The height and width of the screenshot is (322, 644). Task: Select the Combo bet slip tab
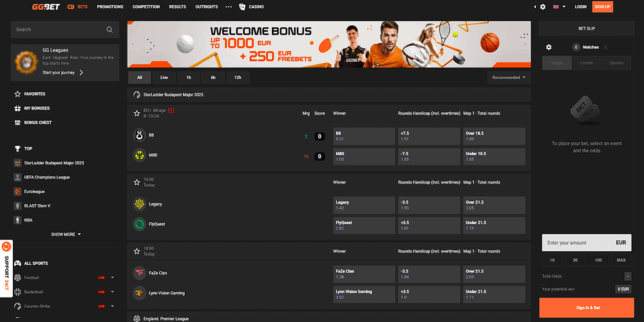pos(586,63)
